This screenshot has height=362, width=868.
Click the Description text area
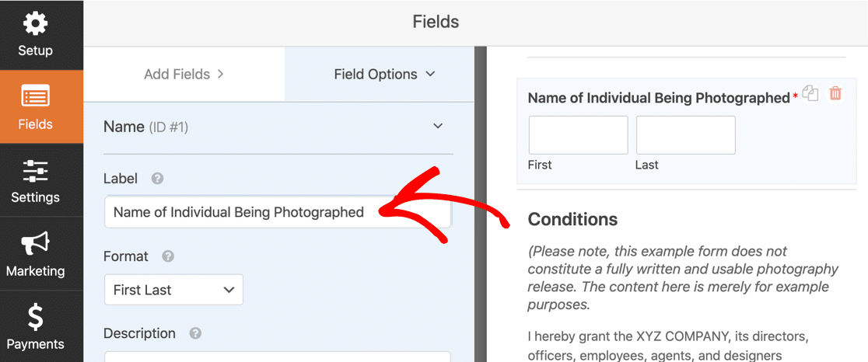[x=278, y=357]
